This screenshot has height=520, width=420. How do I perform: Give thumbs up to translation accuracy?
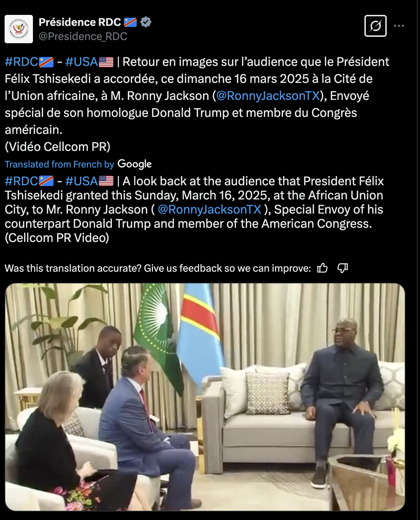(x=322, y=268)
